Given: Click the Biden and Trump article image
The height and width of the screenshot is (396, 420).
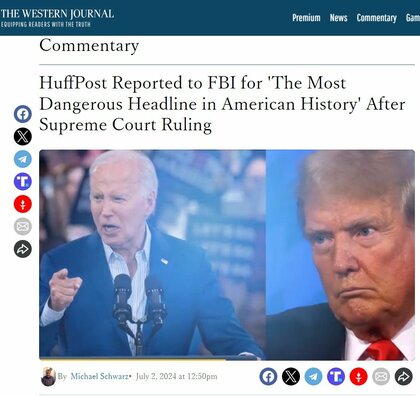Looking at the screenshot, I should pos(227,255).
